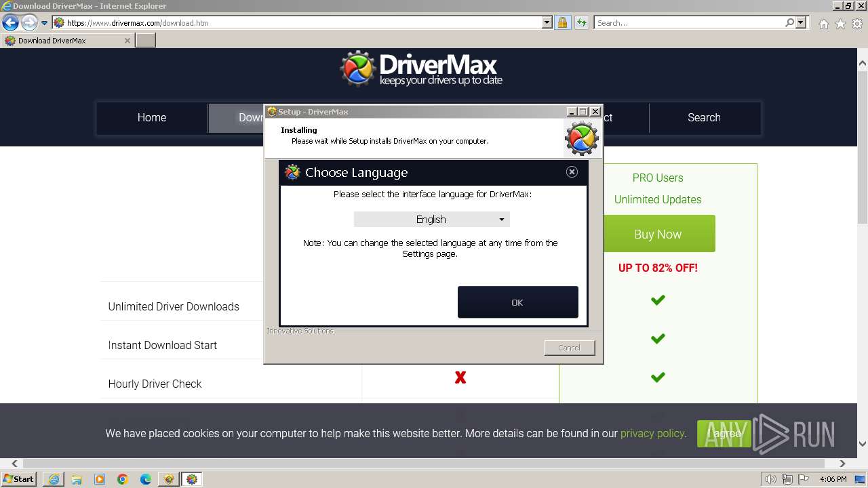Click the refresh page icon
This screenshot has width=868, height=488.
[581, 22]
